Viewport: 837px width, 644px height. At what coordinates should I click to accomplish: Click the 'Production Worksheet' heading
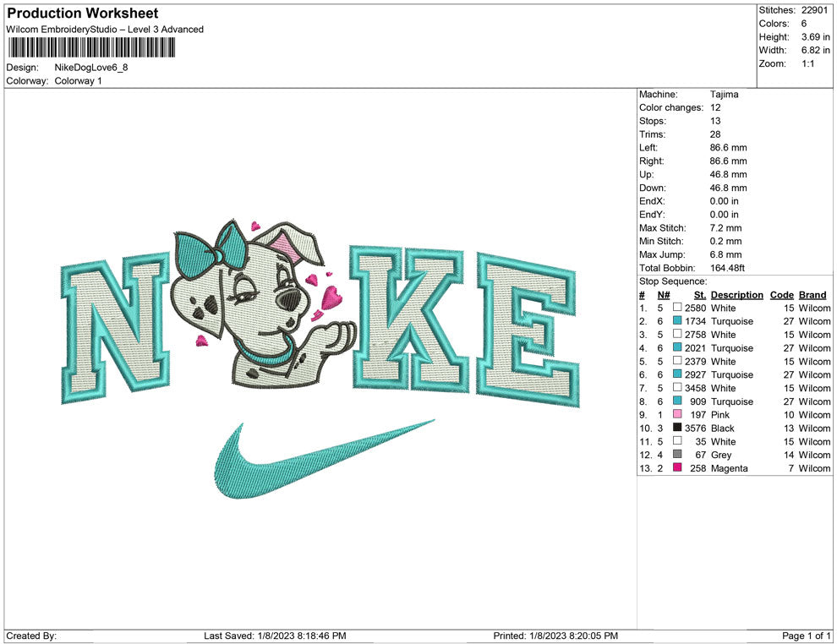coord(83,13)
